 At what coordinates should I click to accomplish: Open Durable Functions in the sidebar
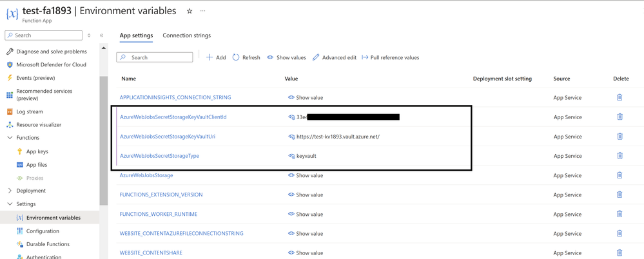[48, 244]
